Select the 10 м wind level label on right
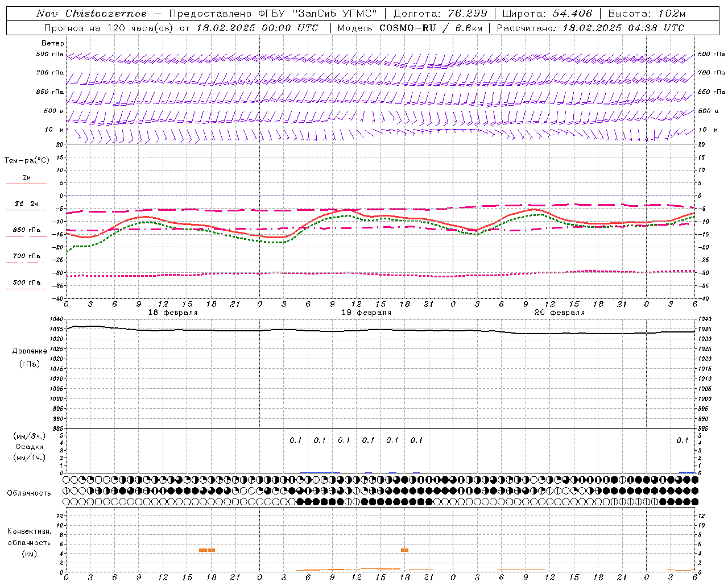This screenshot has height=582, width=728. coord(708,130)
